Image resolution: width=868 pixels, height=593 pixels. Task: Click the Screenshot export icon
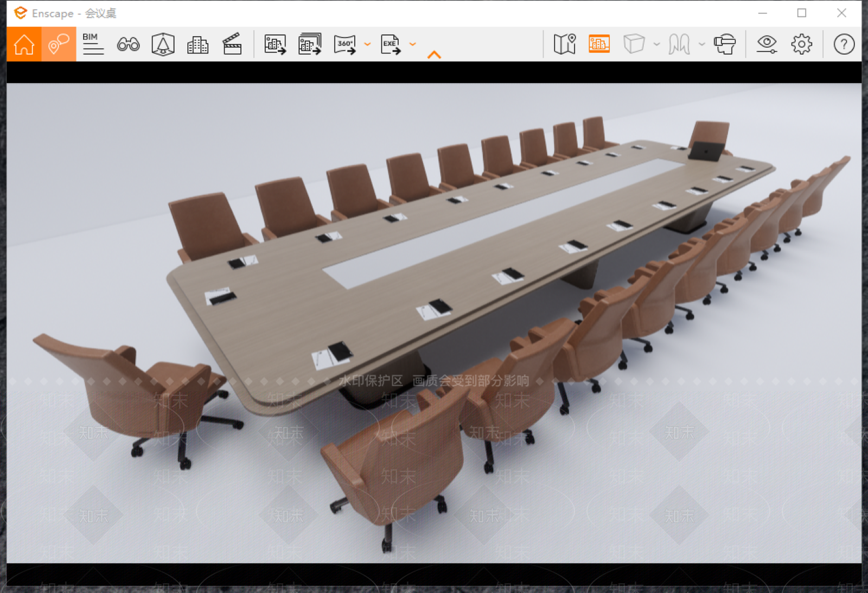(x=275, y=44)
